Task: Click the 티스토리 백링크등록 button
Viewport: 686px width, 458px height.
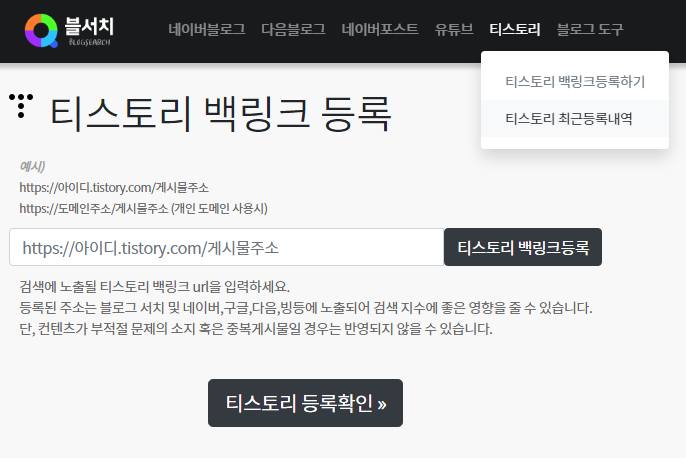Action: pyautogui.click(x=523, y=247)
